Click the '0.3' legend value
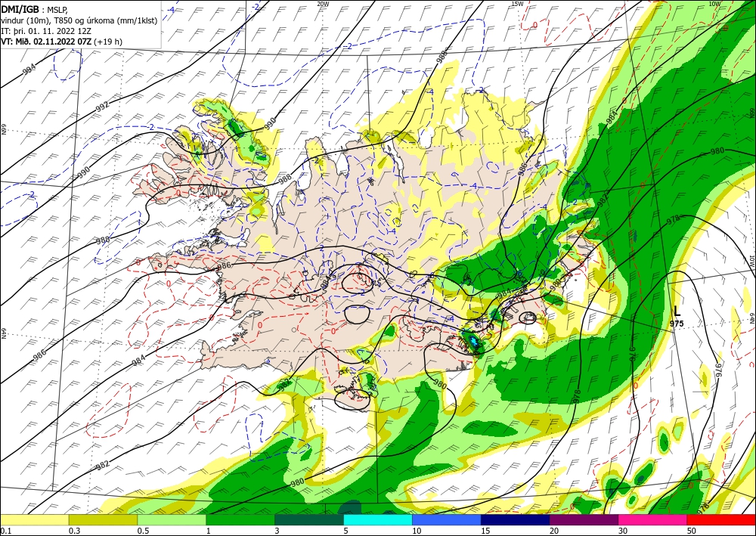 tap(73, 531)
